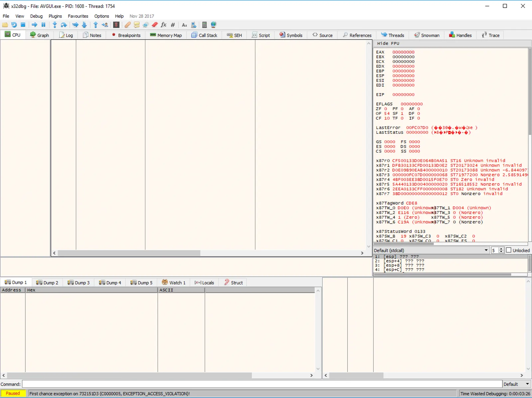Screen dimensions: 532x398
Task: Select the Locals tab
Action: coord(204,283)
